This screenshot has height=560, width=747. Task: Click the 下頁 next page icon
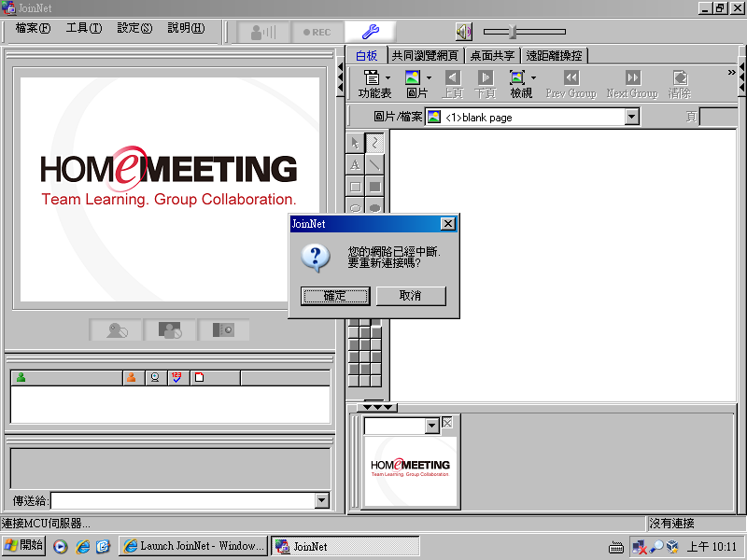click(486, 77)
